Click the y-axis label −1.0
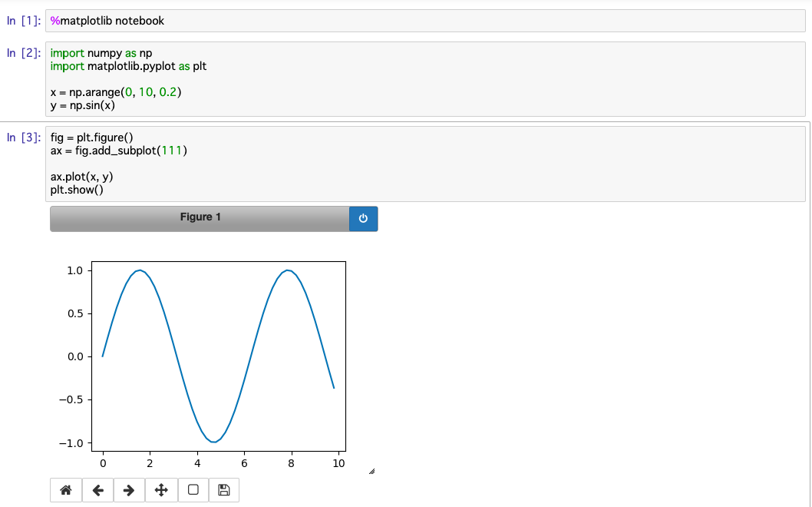This screenshot has height=507, width=812. coord(71,443)
